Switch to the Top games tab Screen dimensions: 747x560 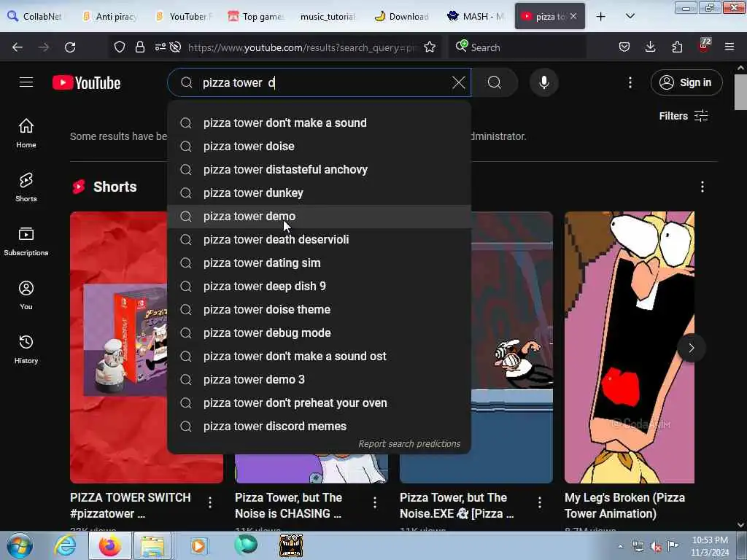(x=256, y=17)
